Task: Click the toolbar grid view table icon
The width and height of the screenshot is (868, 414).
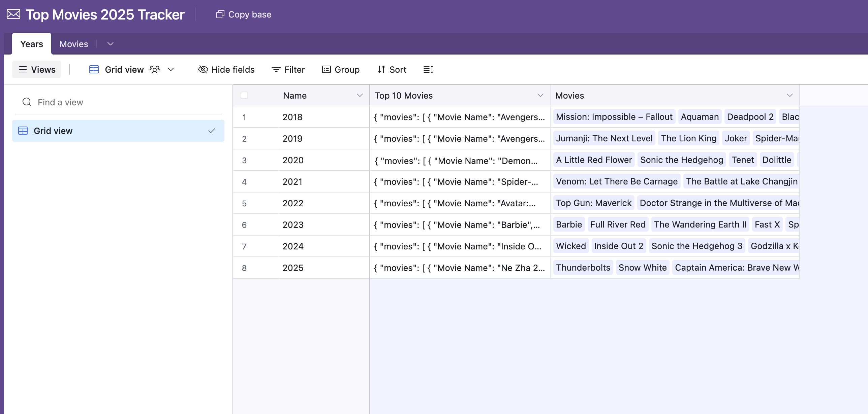Action: coord(94,69)
